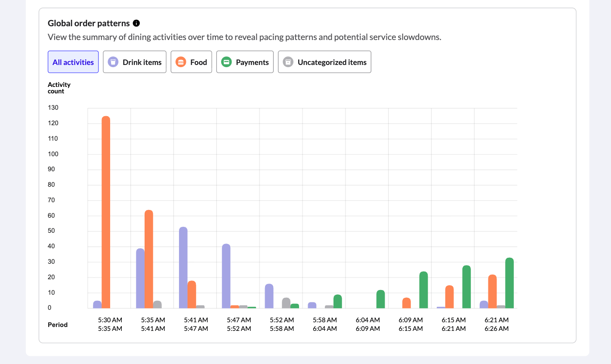The image size is (611, 364).
Task: Click the orange burger icon for Food
Action: coord(181,62)
